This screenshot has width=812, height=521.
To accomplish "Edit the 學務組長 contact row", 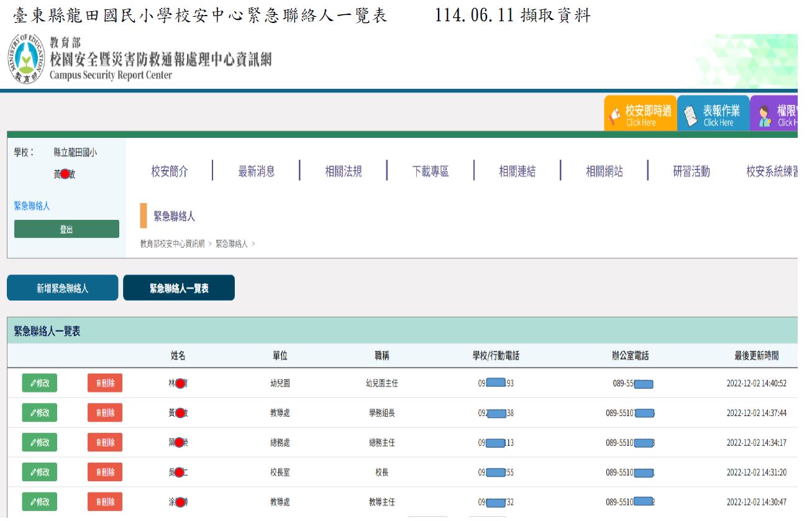I will coord(39,413).
